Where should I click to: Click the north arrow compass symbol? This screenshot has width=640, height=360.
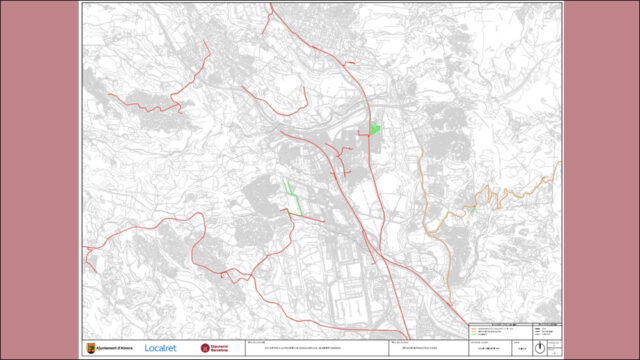point(540,348)
